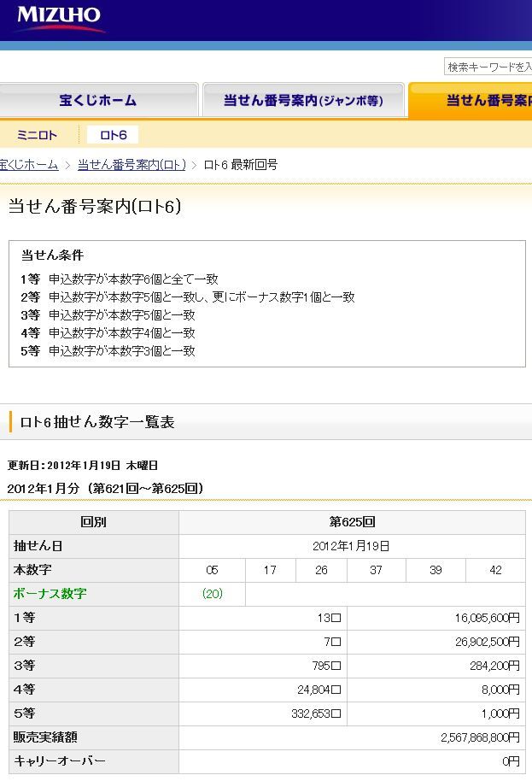Click the ロト6抽せん数字一覧表 section heading

[x=97, y=422]
